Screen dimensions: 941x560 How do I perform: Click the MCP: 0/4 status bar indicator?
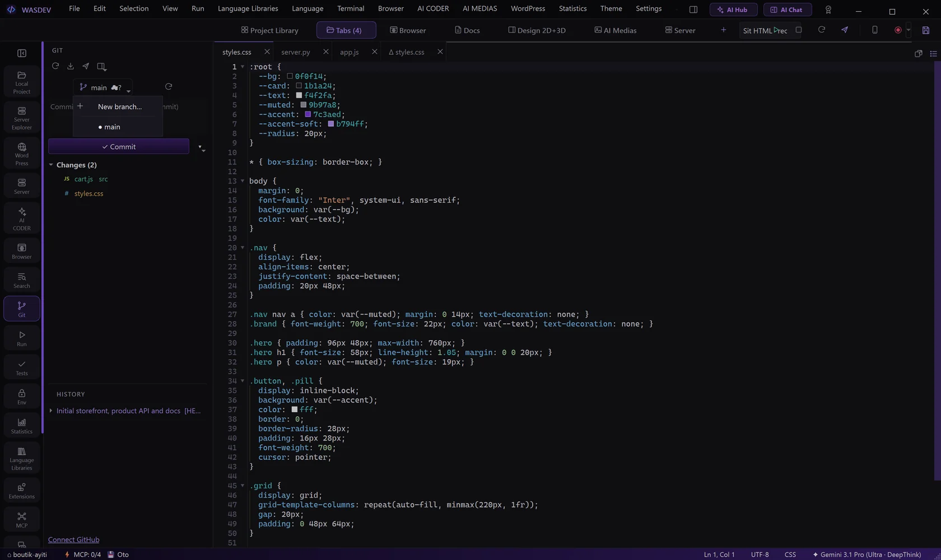pos(82,554)
